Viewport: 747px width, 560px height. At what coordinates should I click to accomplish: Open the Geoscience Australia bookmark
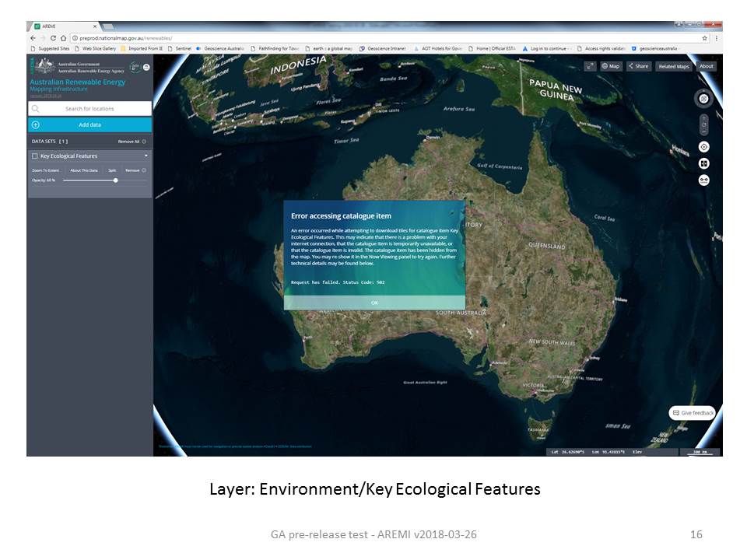[220, 48]
